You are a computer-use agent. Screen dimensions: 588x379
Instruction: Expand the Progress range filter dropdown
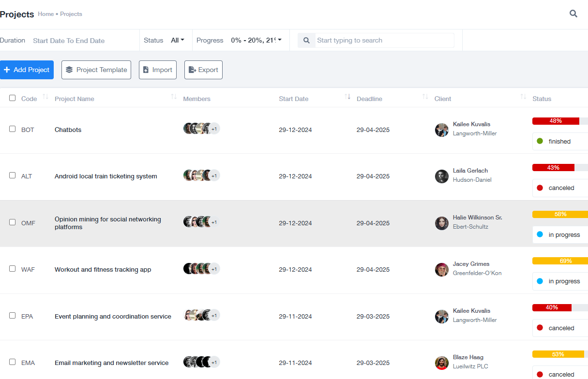point(256,41)
